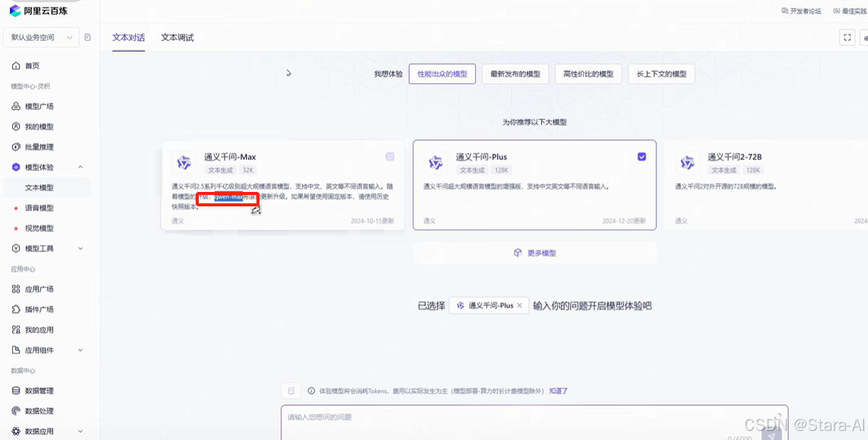Focus the 请输入您想问的问题 input box
This screenshot has height=440, width=868.
click(x=535, y=423)
